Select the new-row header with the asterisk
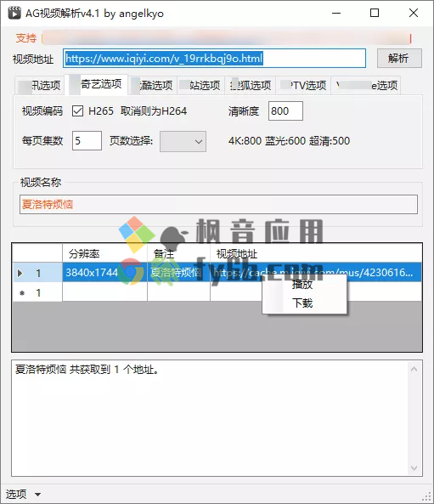434x504 pixels. [x=37, y=292]
